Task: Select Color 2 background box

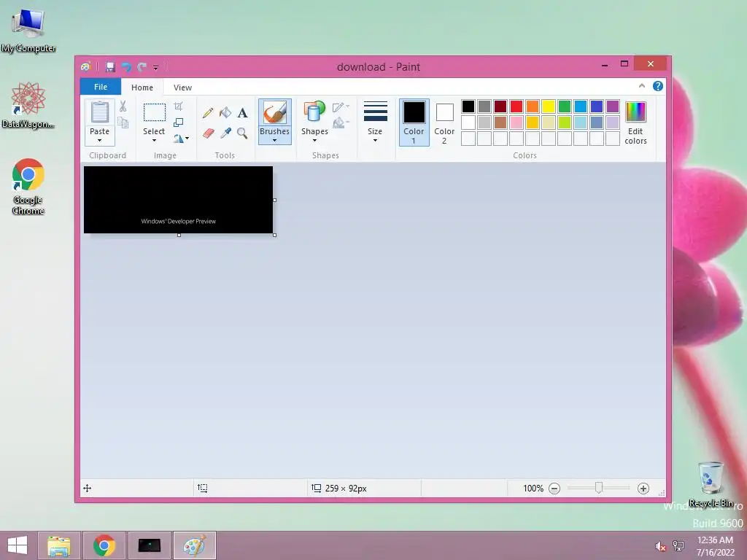Action: tap(444, 122)
